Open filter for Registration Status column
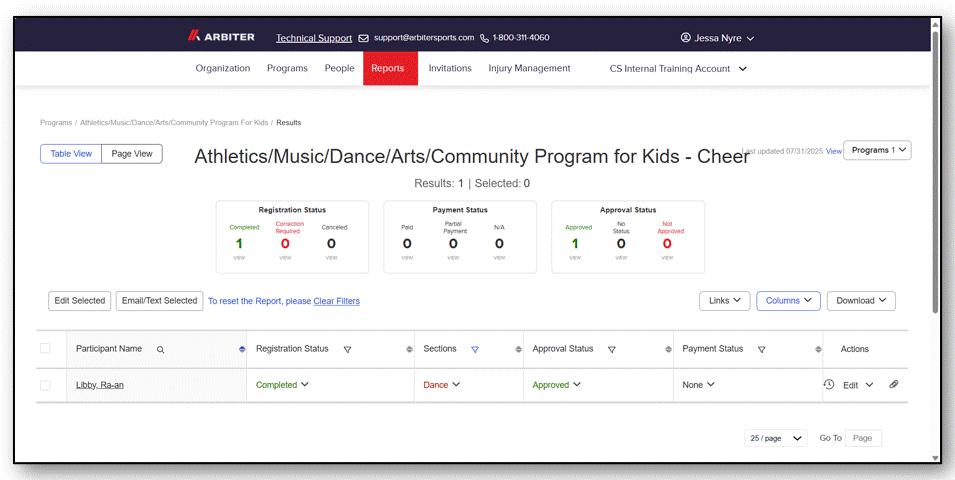955x480 pixels. pyautogui.click(x=347, y=350)
